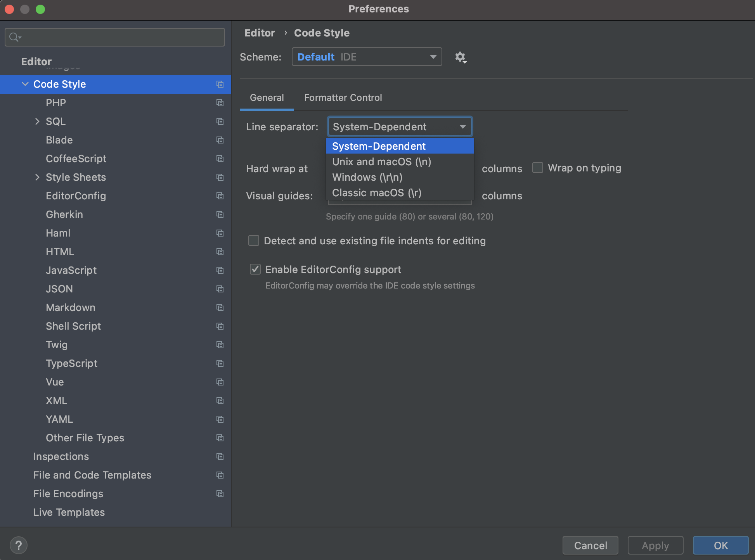755x560 pixels.
Task: Click the settings icon beside File Encodings
Action: pos(220,494)
